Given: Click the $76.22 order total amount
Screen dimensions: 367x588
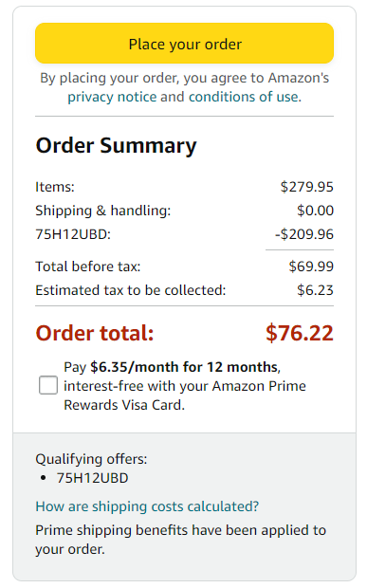Looking at the screenshot, I should pos(299,333).
